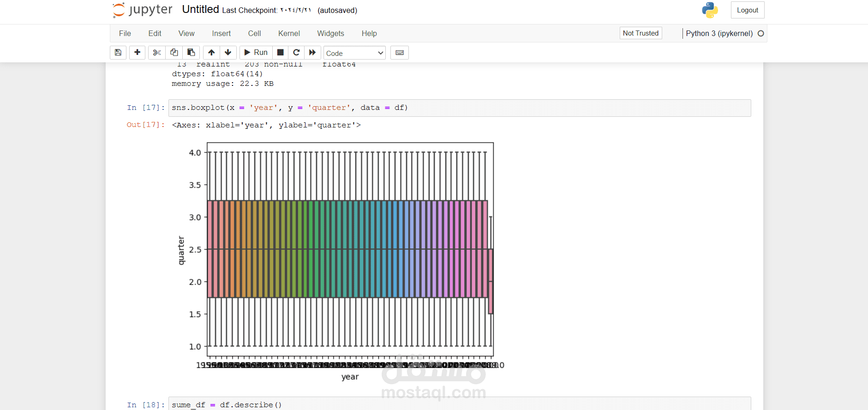Restart the kernel with the circular arrow icon
Viewport: 868px width, 410px height.
click(296, 53)
